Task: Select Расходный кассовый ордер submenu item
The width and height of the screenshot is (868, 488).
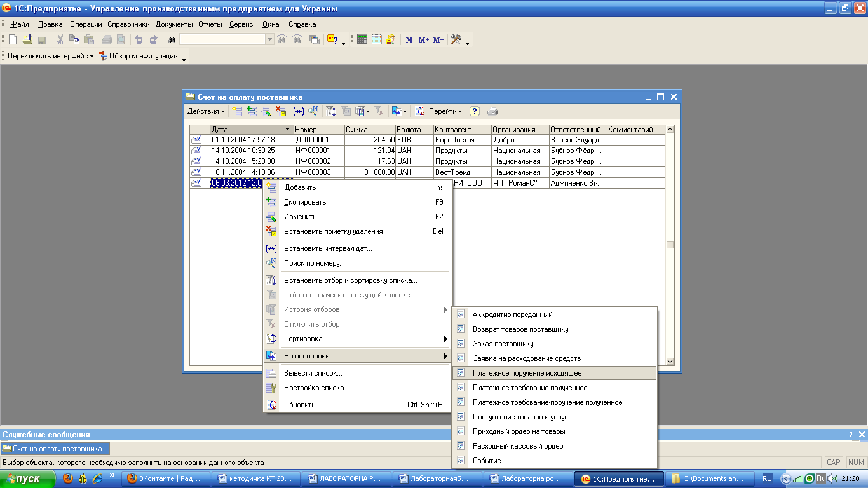Action: 554,446
